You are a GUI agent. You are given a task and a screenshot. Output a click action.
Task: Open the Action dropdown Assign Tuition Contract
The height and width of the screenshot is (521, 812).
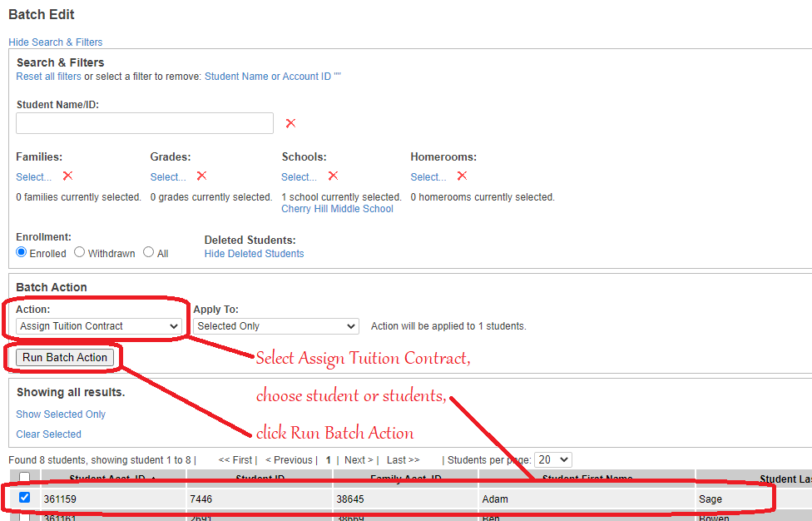pyautogui.click(x=99, y=326)
